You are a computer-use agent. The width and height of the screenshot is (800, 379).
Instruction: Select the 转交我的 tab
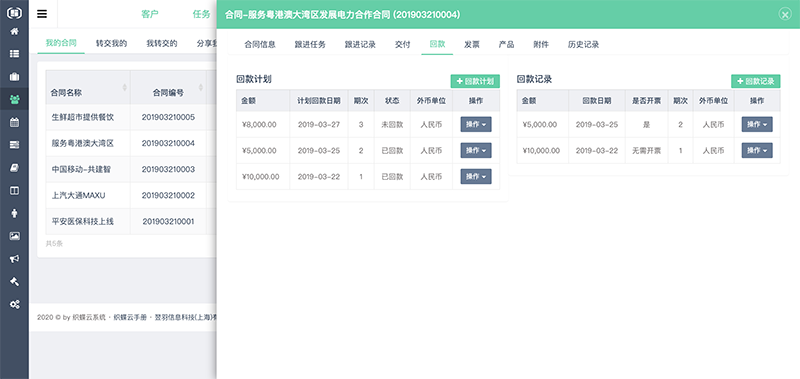[111, 43]
